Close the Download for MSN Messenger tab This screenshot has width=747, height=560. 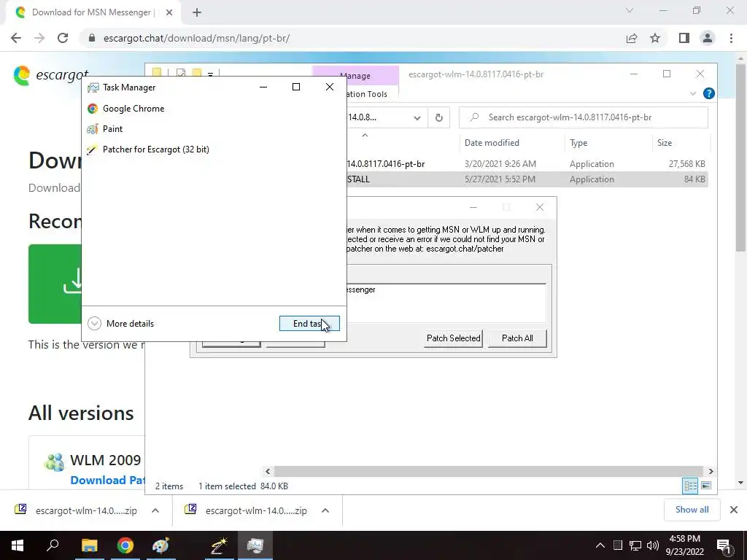click(x=169, y=12)
